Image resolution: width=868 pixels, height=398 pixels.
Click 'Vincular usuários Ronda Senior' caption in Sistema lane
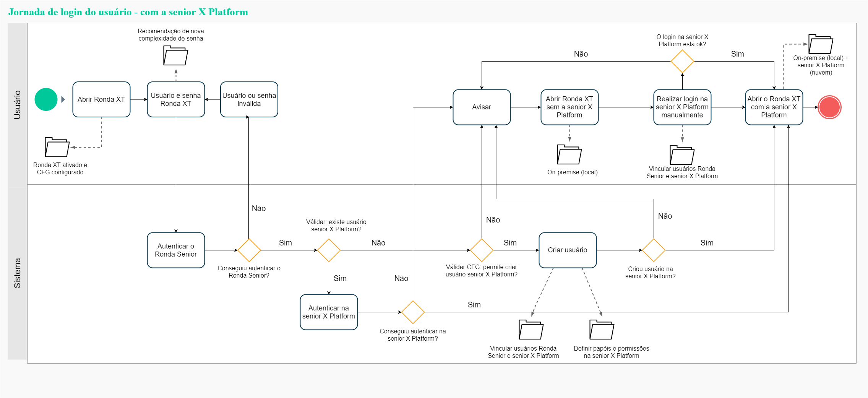(x=523, y=352)
